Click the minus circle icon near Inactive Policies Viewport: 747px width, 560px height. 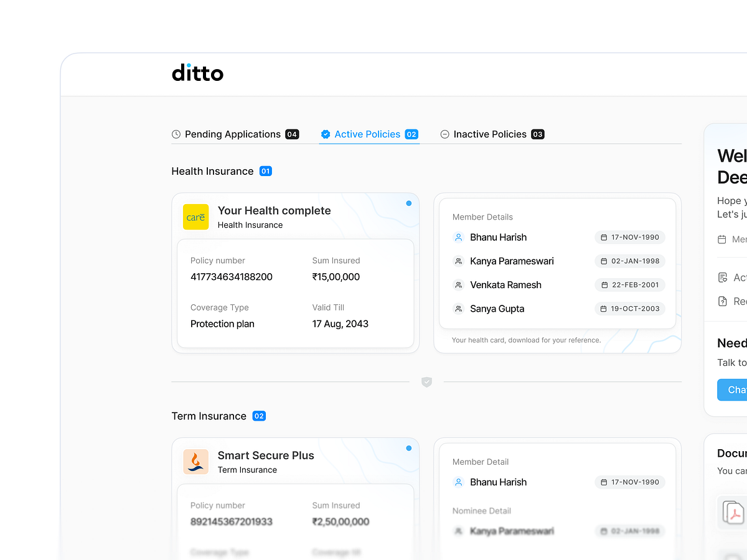coord(444,134)
